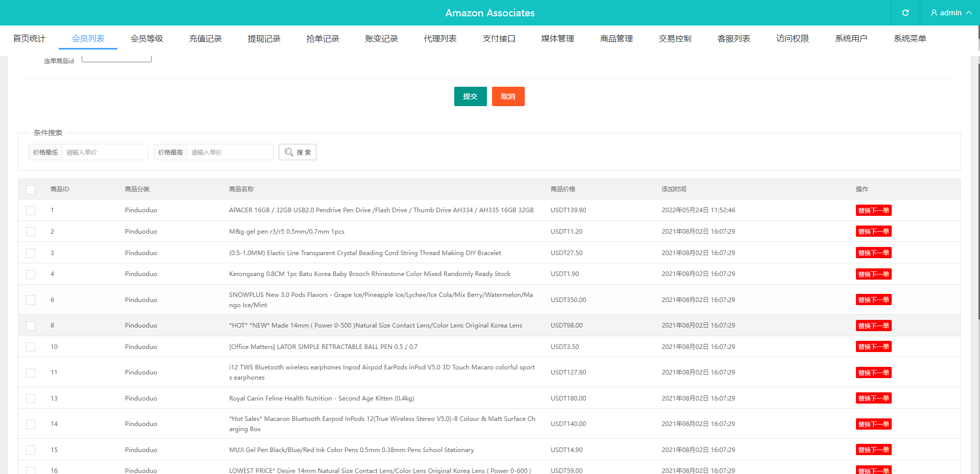Click the admin user profile icon

(934, 13)
